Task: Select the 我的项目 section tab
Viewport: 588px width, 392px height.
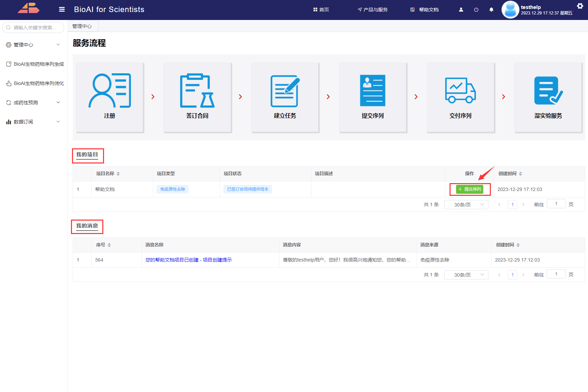Action: 87,155
